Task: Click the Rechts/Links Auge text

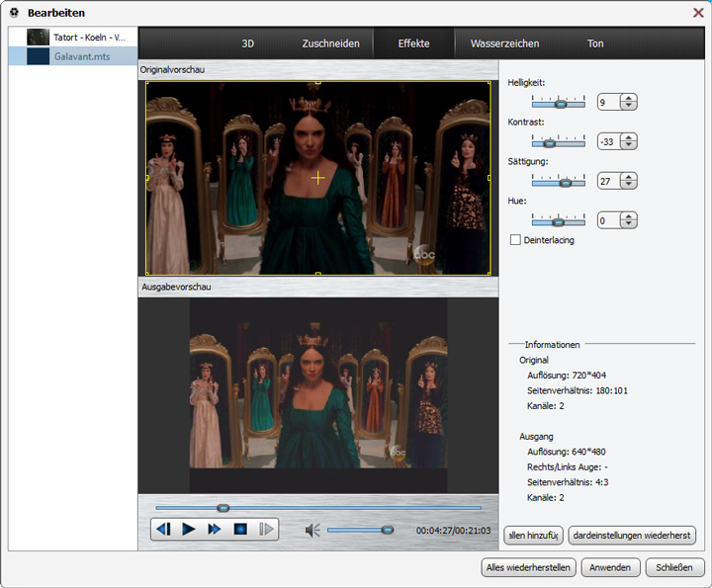Action: pyautogui.click(x=568, y=466)
